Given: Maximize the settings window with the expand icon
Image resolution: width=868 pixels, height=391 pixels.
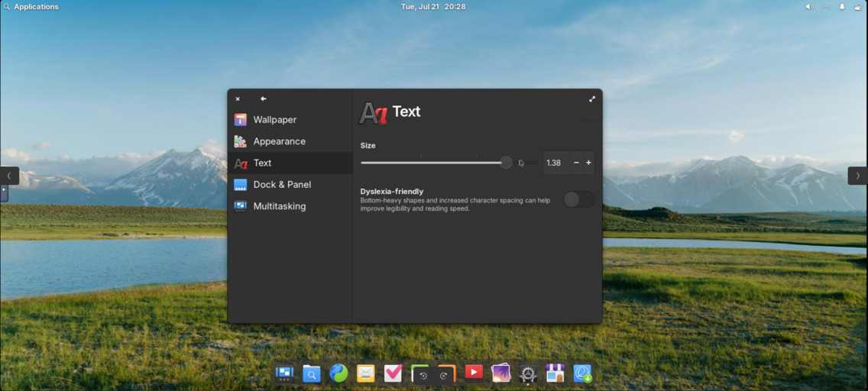Looking at the screenshot, I should pos(591,99).
